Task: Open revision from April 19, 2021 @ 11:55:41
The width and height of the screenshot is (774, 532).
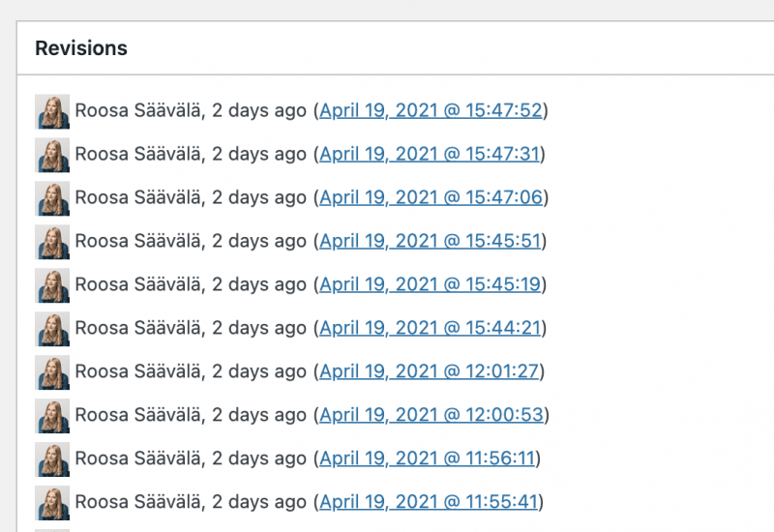Action: (428, 502)
